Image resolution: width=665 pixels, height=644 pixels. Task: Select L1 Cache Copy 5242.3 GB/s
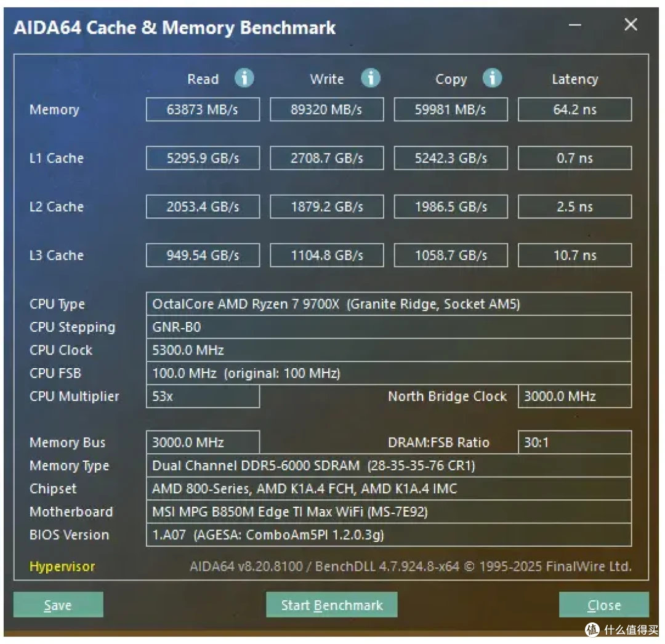tap(450, 158)
